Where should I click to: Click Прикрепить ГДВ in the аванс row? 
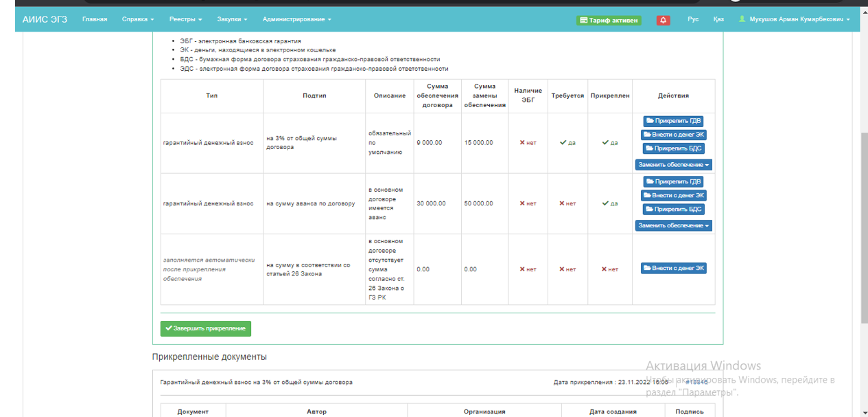coord(673,181)
